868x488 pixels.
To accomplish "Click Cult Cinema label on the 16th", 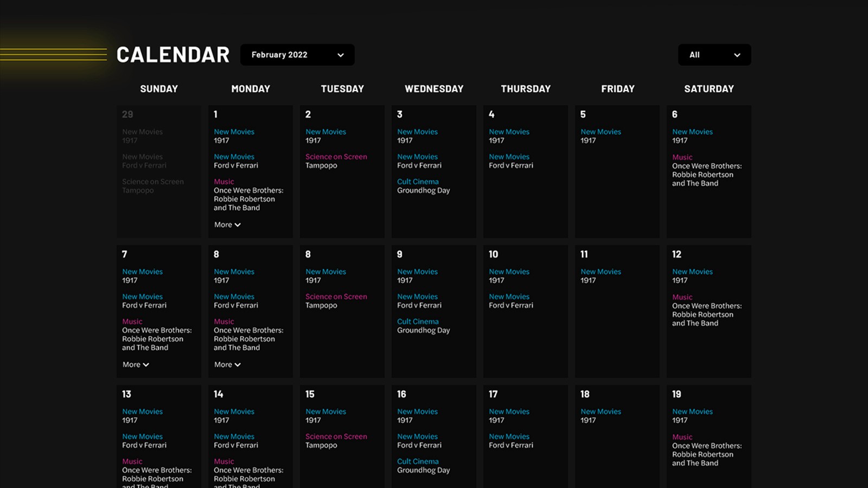I will coord(418,461).
